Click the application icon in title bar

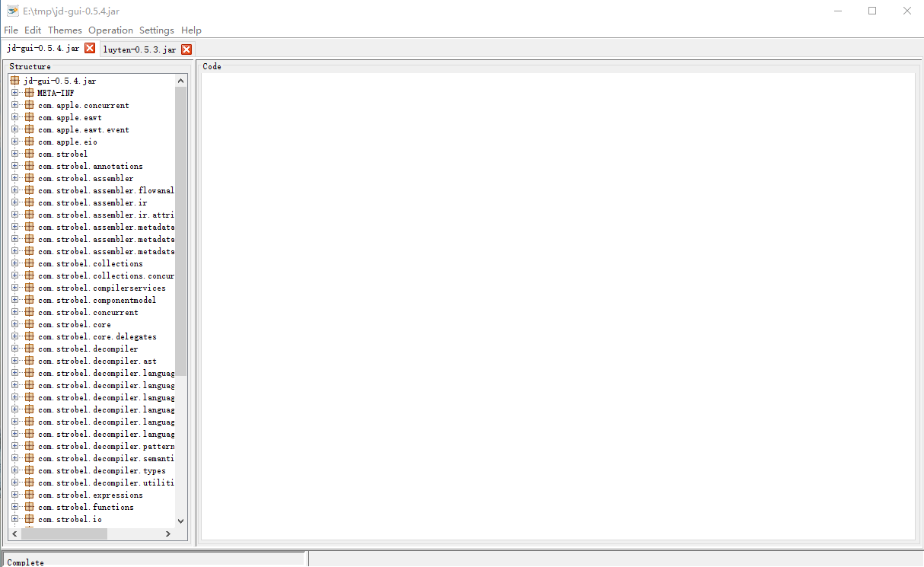coord(13,11)
